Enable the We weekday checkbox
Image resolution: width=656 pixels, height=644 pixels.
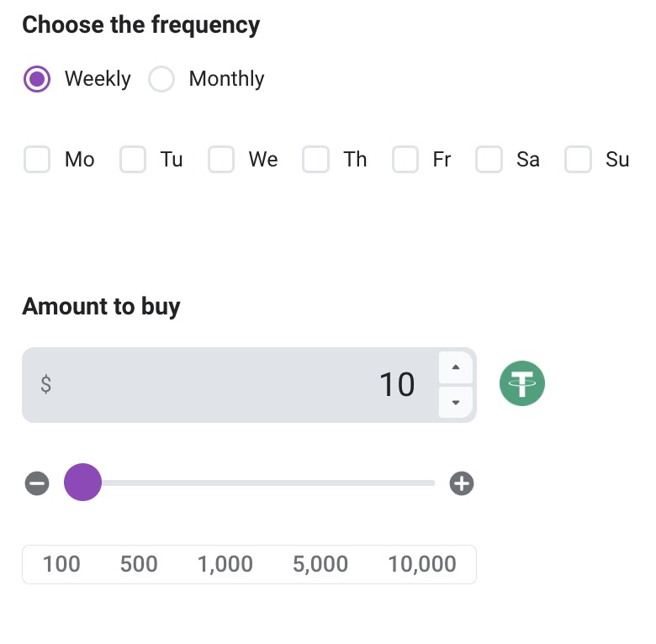[x=221, y=160]
